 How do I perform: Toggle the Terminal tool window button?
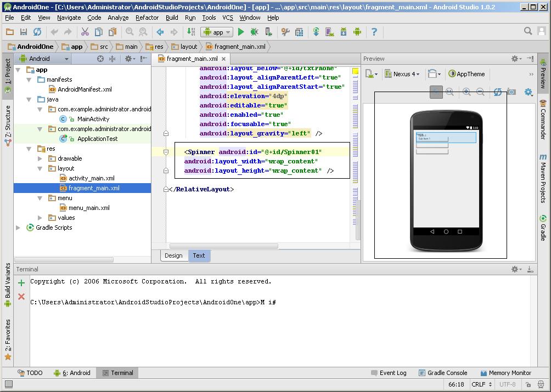click(x=116, y=373)
